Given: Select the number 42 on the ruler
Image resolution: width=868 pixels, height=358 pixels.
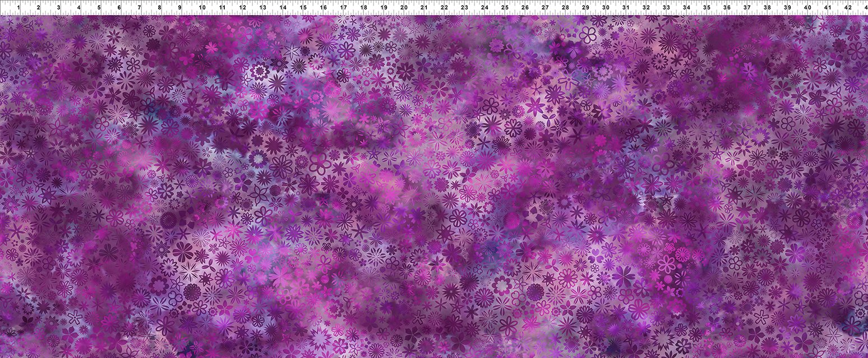Looking at the screenshot, I should click(x=848, y=8).
